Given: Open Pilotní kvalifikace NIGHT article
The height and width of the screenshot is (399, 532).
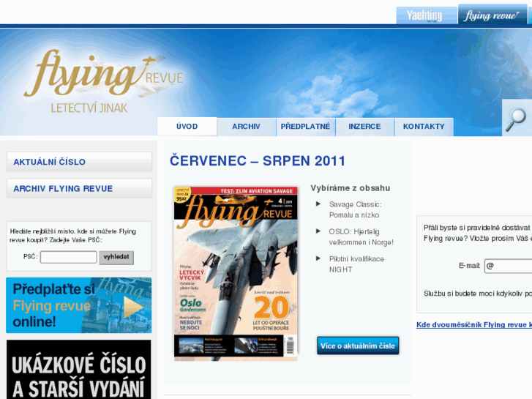Looking at the screenshot, I should 356,264.
